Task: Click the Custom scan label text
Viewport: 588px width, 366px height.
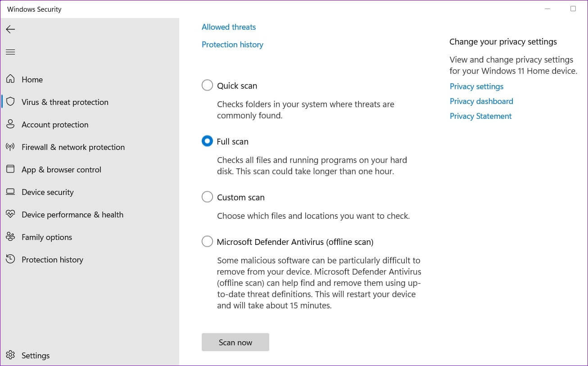Action: pos(240,197)
